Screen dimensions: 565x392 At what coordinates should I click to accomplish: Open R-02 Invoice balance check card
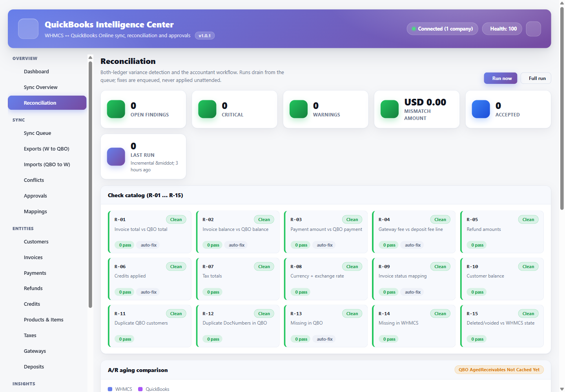coord(238,232)
